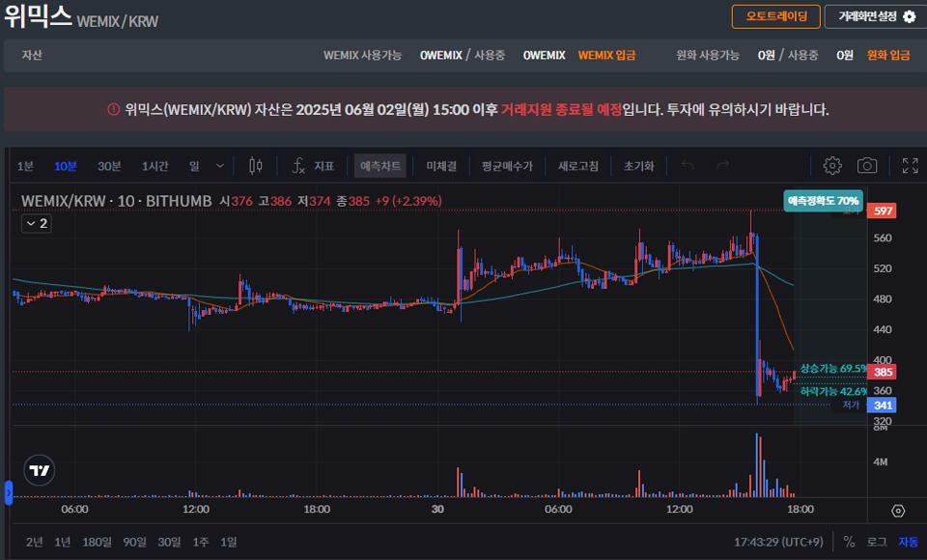Image resolution: width=927 pixels, height=560 pixels.
Task: Click the WEMIX/KRW · 10 · BITHUMB symbol title
Action: [x=117, y=201]
